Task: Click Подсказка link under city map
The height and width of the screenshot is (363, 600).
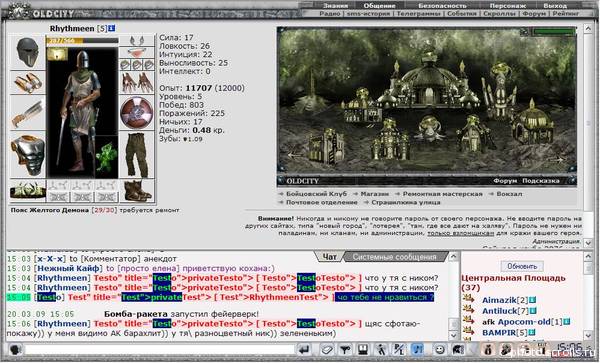Action: pos(541,181)
